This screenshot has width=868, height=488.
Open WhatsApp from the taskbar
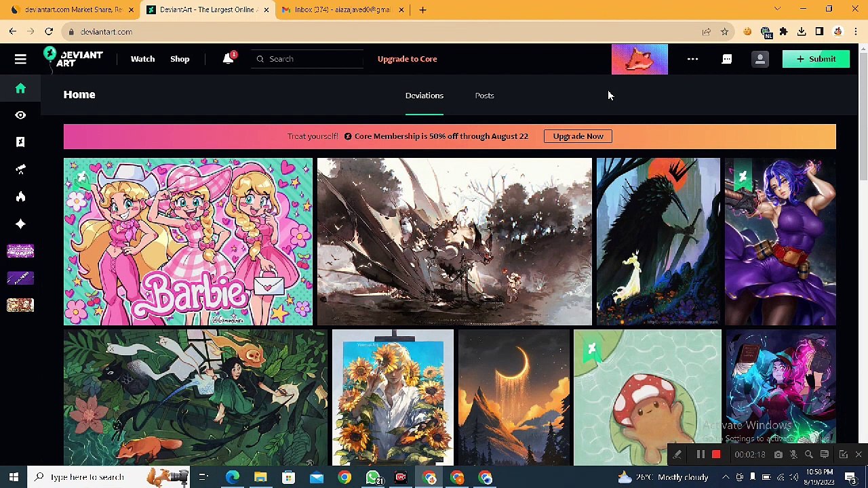[x=373, y=477]
